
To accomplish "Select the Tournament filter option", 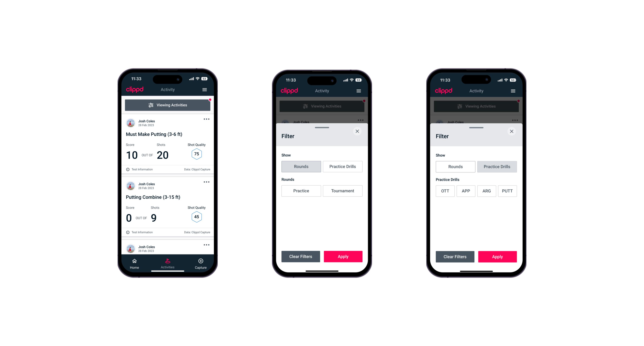I will [342, 190].
